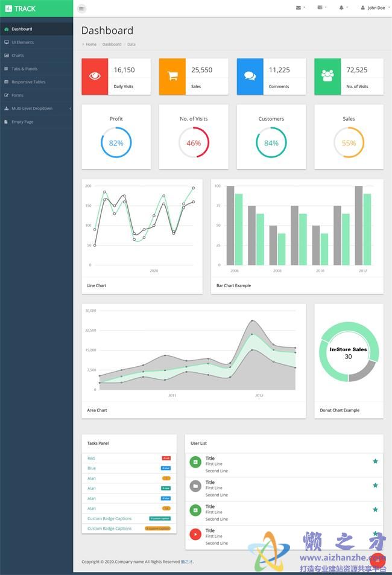Open the John Doe user menu
The width and height of the screenshot is (392, 575).
point(373,8)
